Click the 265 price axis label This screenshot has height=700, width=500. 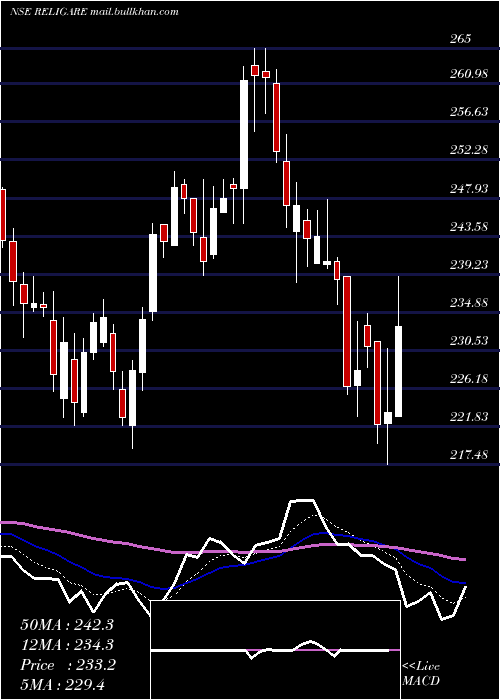click(x=460, y=38)
